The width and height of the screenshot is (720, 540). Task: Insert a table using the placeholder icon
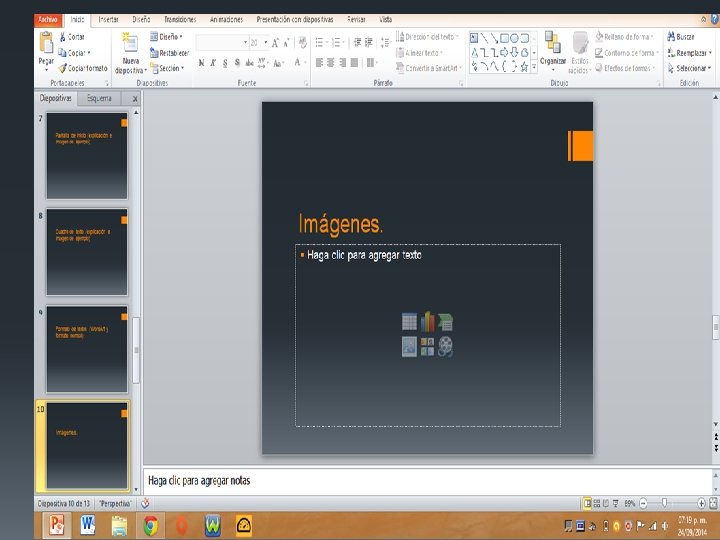click(x=409, y=321)
